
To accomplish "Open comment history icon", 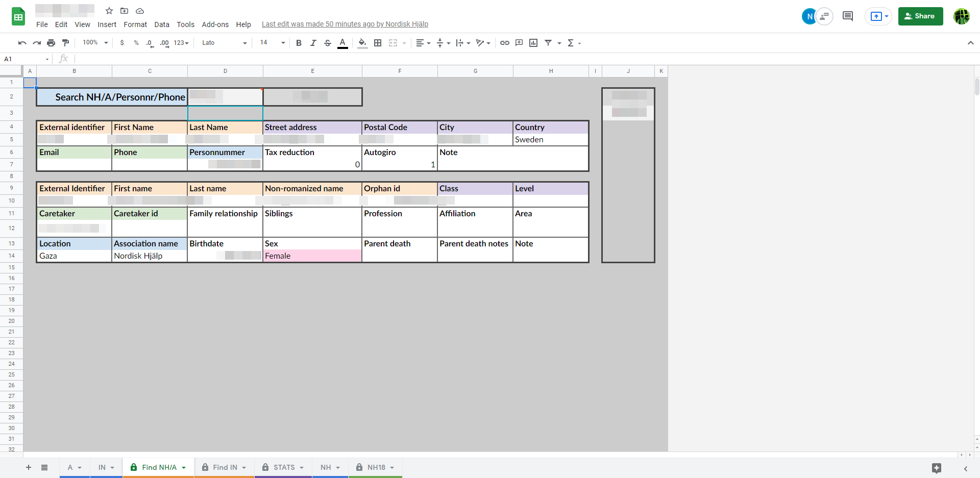I will click(848, 16).
